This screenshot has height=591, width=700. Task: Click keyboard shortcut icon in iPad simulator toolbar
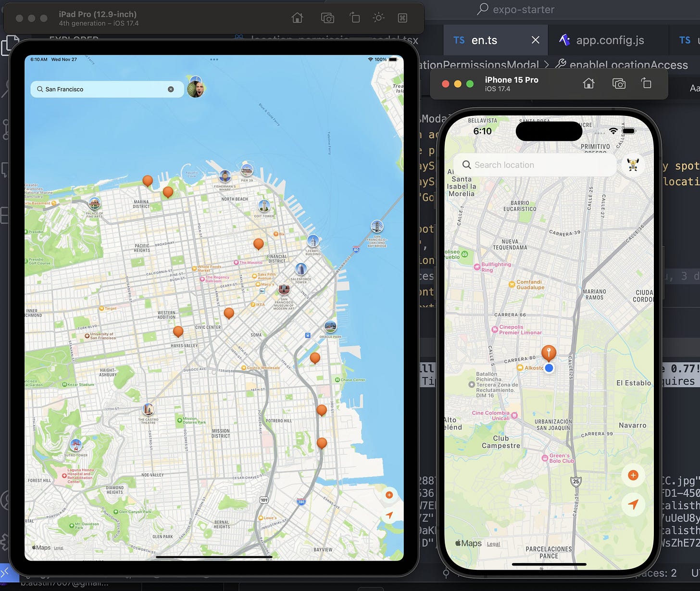coord(403,18)
